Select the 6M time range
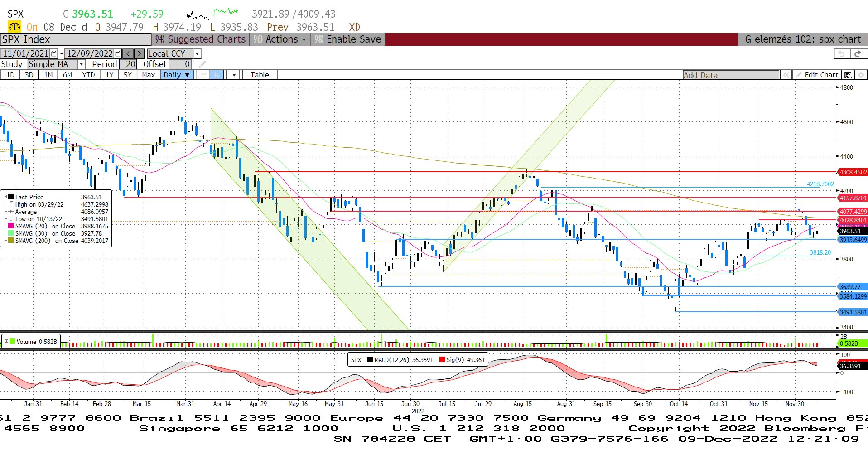The width and height of the screenshot is (868, 464). pyautogui.click(x=68, y=75)
